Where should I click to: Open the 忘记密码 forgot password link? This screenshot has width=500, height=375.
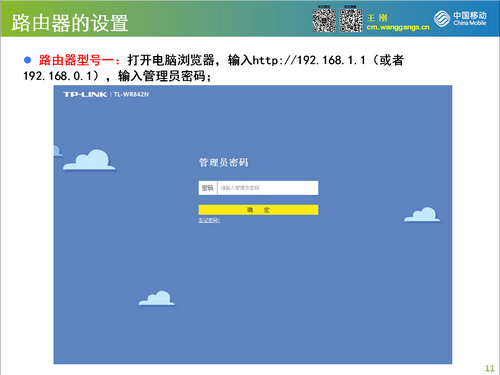209,220
